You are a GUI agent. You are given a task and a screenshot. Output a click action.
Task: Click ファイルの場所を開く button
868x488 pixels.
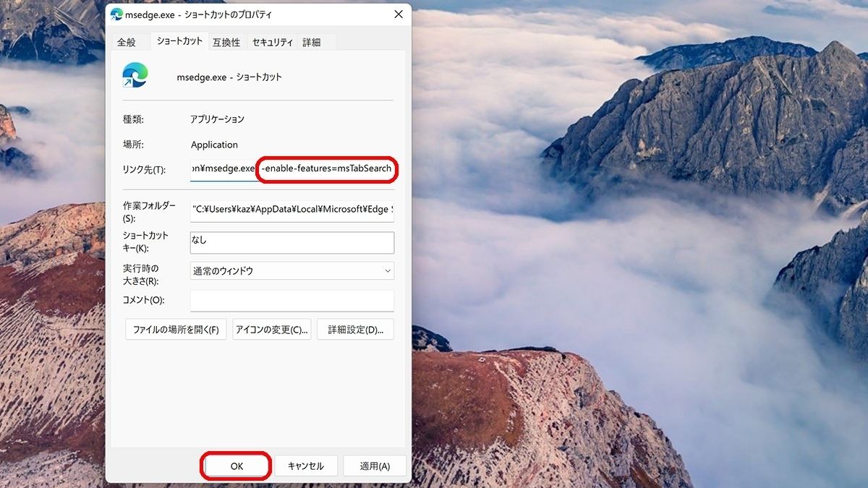176,329
